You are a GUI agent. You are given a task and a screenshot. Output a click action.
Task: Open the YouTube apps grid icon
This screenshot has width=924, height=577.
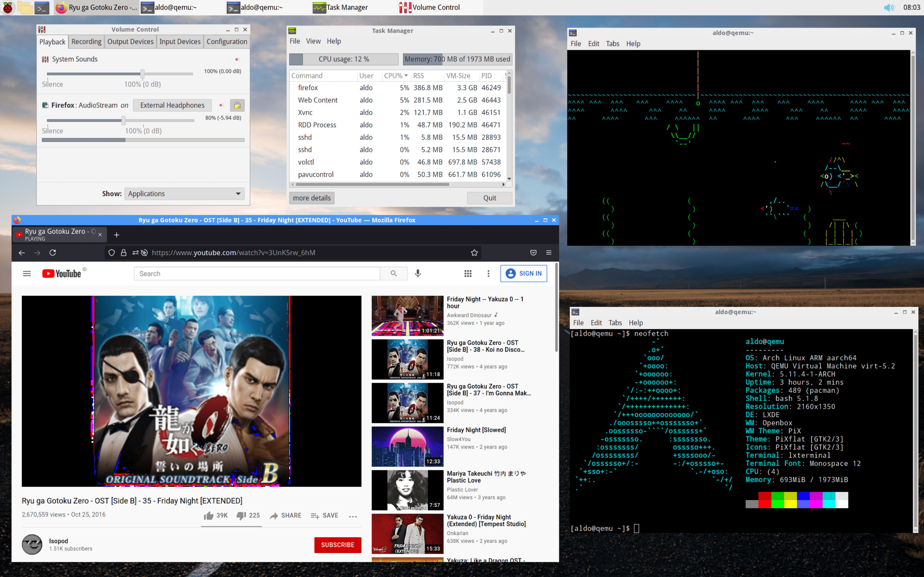coord(468,273)
